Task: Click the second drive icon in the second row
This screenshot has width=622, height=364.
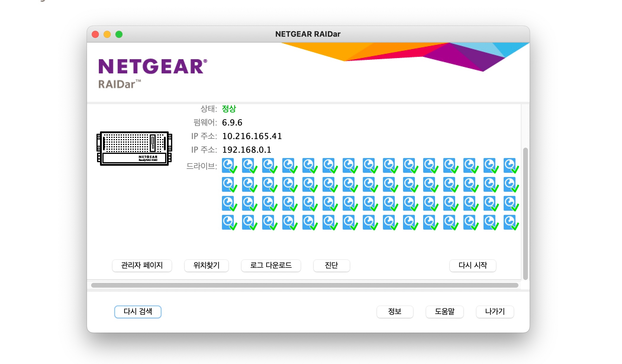Action: click(x=249, y=185)
